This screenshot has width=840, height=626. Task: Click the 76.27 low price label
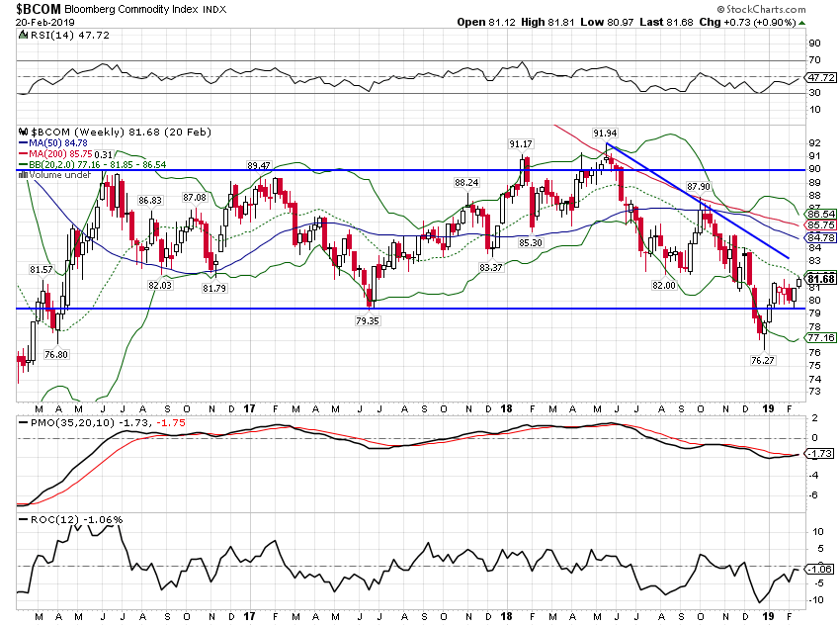pyautogui.click(x=762, y=361)
